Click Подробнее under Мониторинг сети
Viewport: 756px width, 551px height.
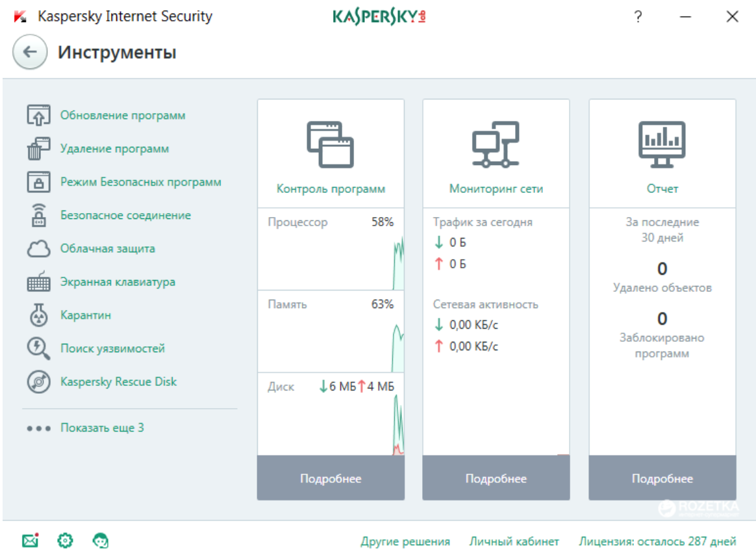click(x=496, y=478)
